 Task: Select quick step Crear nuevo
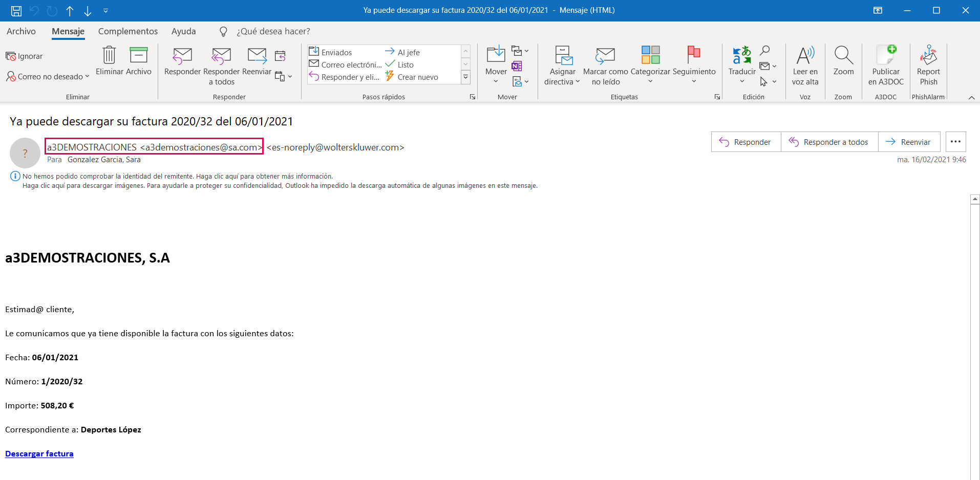click(x=412, y=77)
